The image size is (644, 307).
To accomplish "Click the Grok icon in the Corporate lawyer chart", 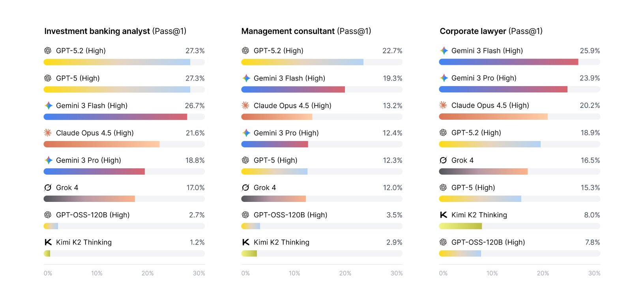I will pyautogui.click(x=443, y=160).
